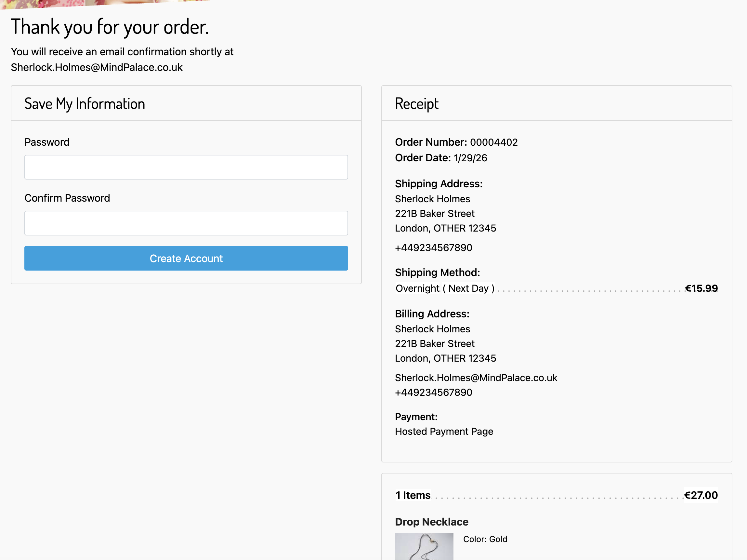Click the Color: Gold attribute text
Viewport: 747px width, 560px height.
pyautogui.click(x=485, y=539)
